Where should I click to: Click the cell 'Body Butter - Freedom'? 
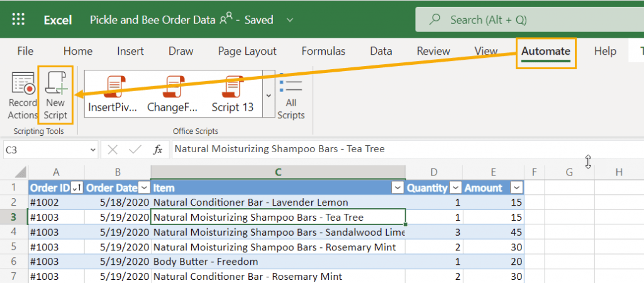click(278, 262)
